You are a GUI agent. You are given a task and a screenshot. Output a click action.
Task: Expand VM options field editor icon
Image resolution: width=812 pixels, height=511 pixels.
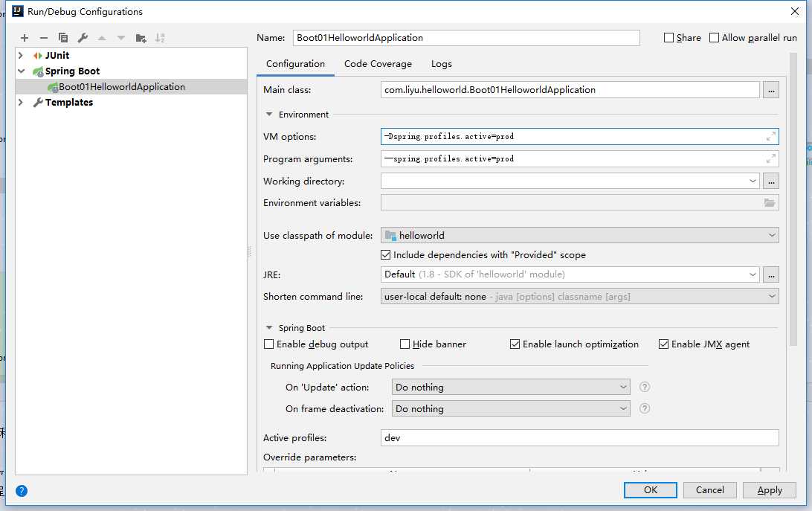(x=770, y=137)
